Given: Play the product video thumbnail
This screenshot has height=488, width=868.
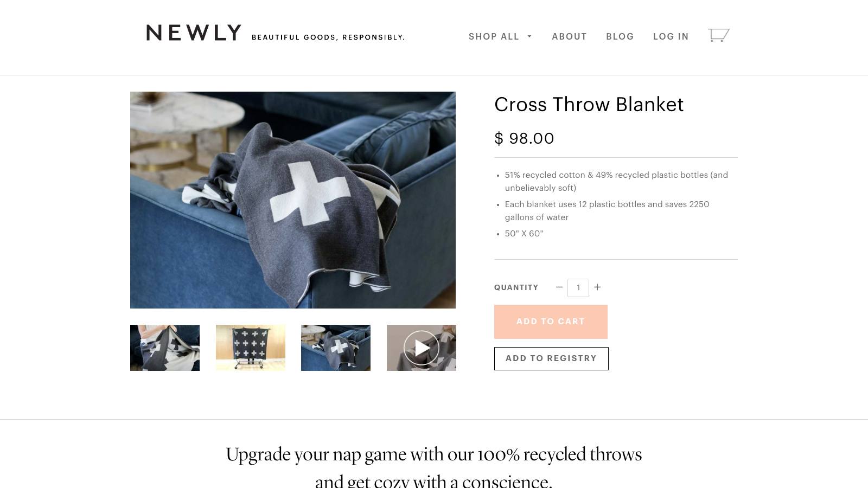Looking at the screenshot, I should point(422,348).
